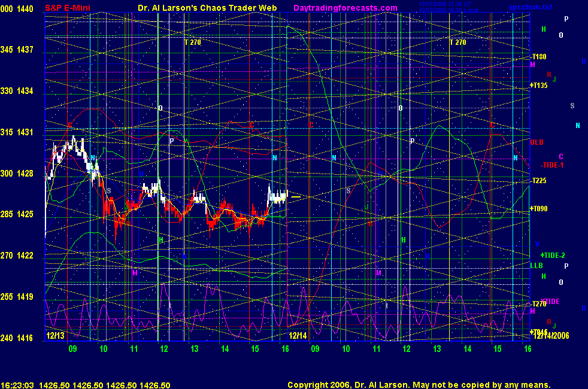Click the "+T135" level label

pos(538,86)
